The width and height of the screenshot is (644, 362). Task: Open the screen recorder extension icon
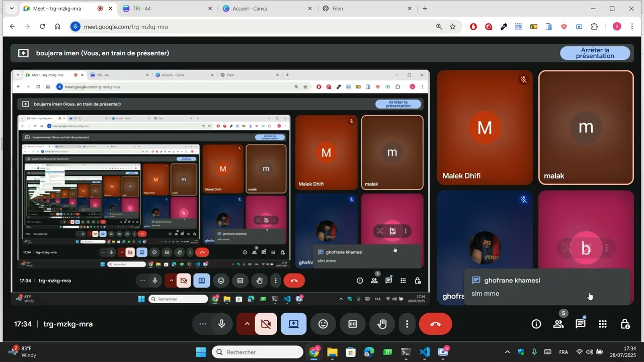coord(579,27)
